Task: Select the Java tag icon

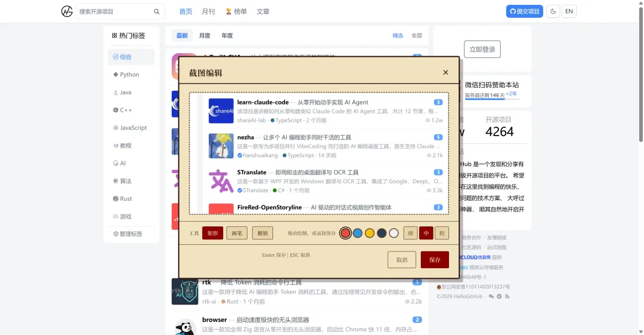Action: tap(116, 92)
